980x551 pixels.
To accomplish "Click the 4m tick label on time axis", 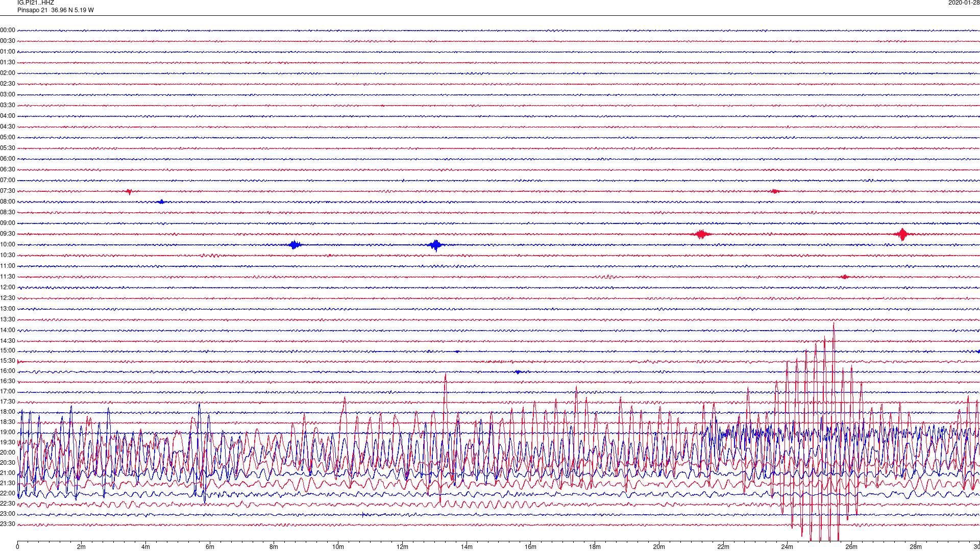I will [x=145, y=547].
